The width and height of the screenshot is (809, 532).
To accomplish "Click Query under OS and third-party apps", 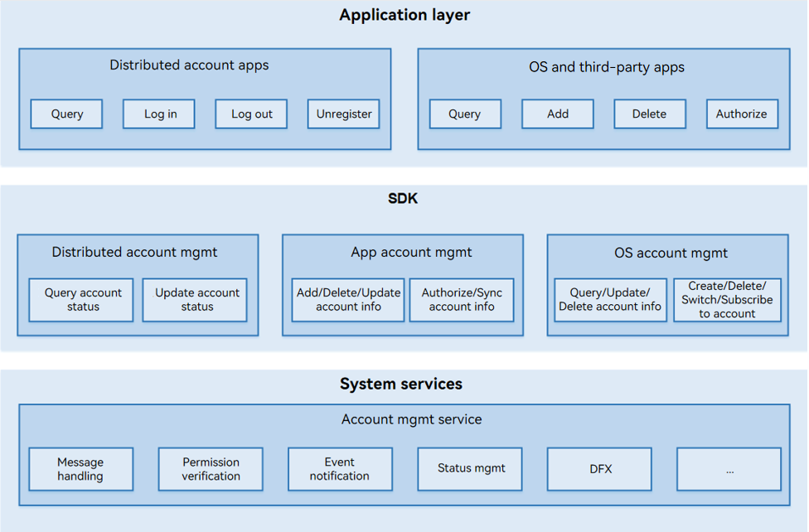I will click(x=465, y=114).
